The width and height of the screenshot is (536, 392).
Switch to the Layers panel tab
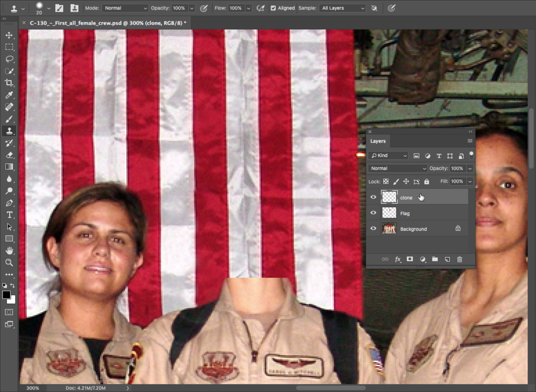pyautogui.click(x=378, y=141)
